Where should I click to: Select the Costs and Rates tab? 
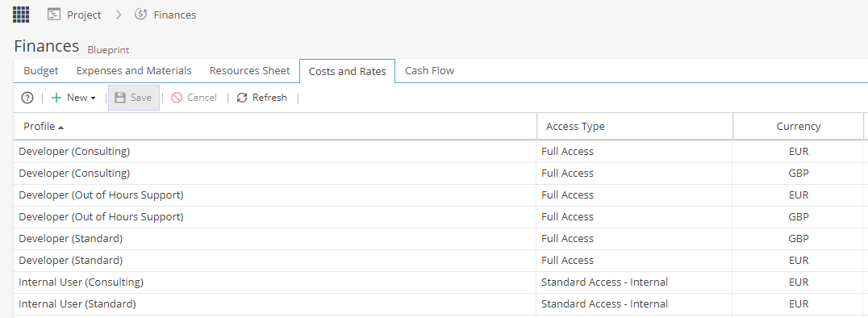pyautogui.click(x=347, y=71)
